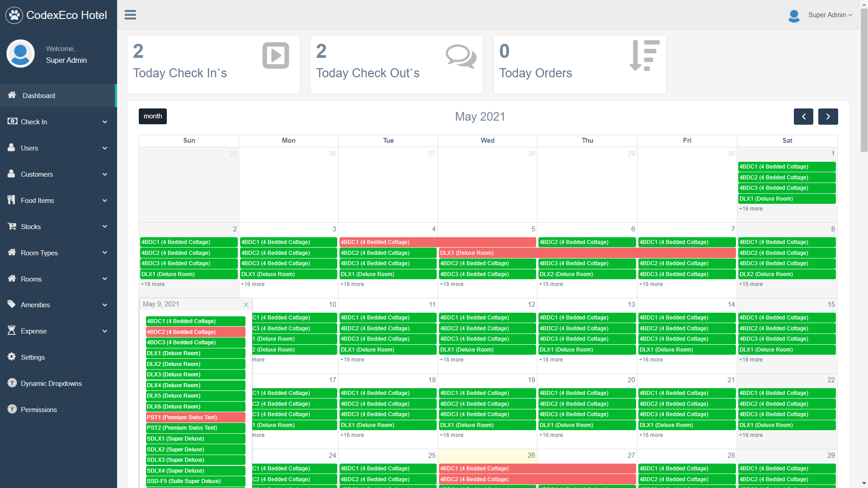Click the Expense tracking icon
Image resolution: width=868 pixels, height=488 pixels.
11,331
